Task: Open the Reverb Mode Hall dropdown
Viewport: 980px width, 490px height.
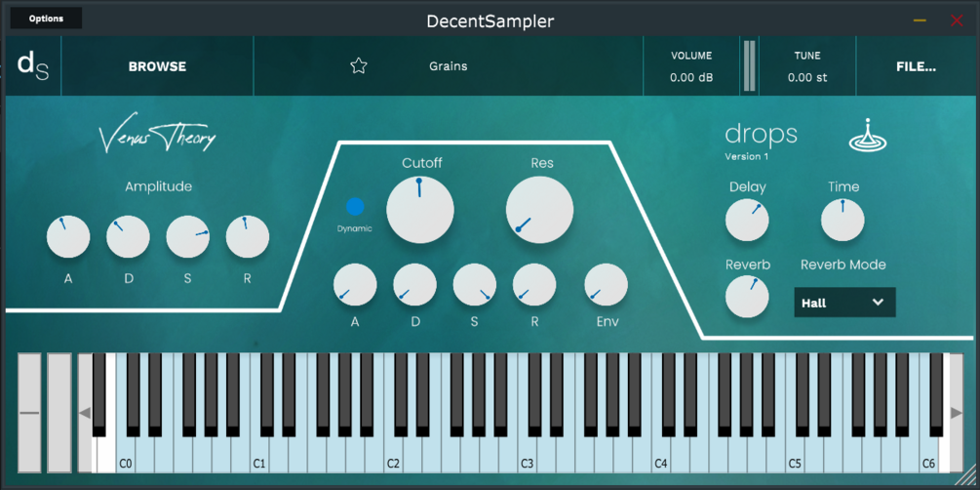Action: click(x=844, y=303)
